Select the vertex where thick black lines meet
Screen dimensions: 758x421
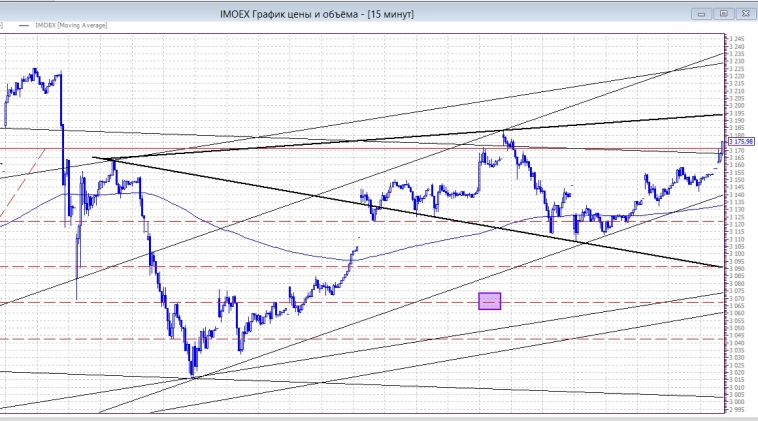[93, 158]
